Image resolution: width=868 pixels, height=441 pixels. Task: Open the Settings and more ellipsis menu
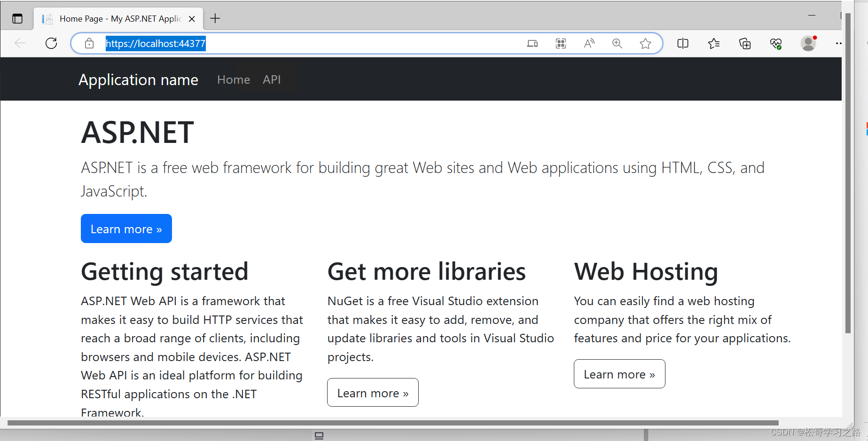pos(838,44)
